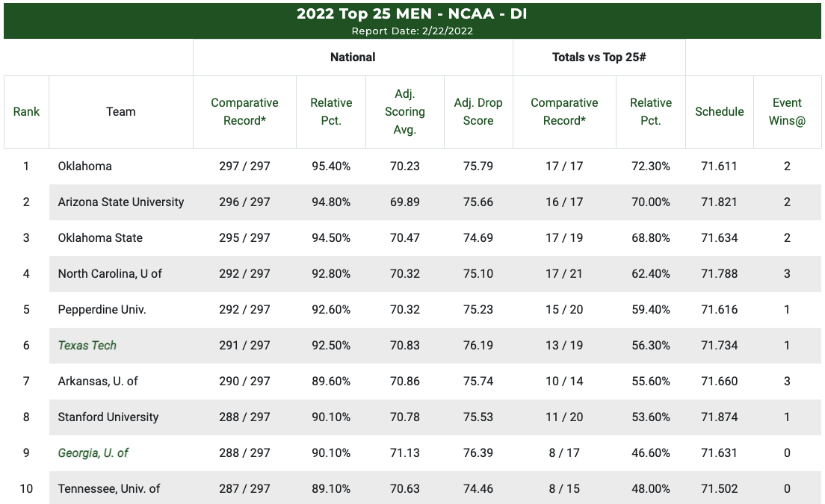Sort by Top 25 Relative Pct. header
This screenshot has width=825, height=504.
tap(651, 112)
